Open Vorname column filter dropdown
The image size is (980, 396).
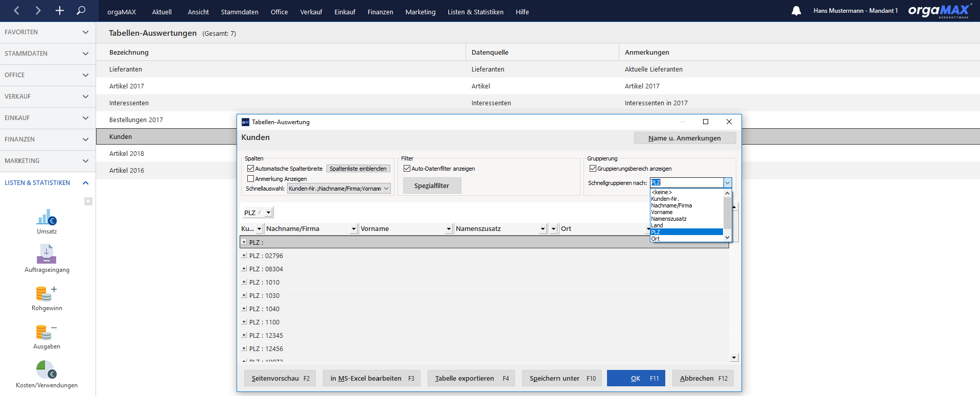click(x=448, y=229)
